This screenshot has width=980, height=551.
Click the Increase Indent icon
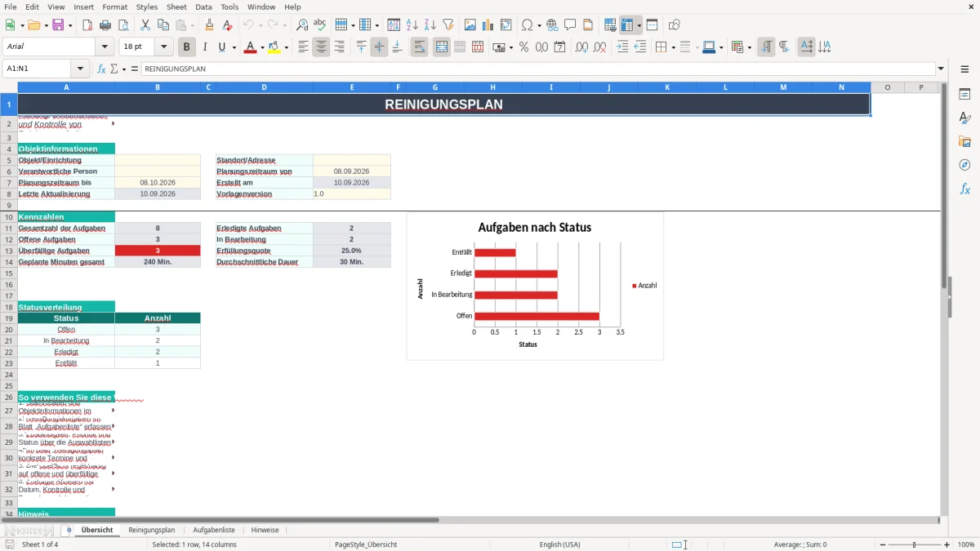622,47
